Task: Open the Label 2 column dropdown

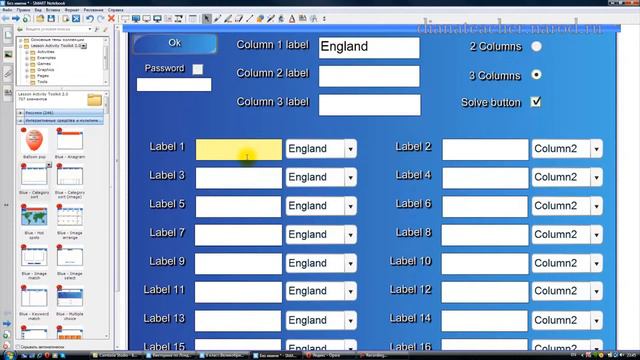Action: coord(596,149)
